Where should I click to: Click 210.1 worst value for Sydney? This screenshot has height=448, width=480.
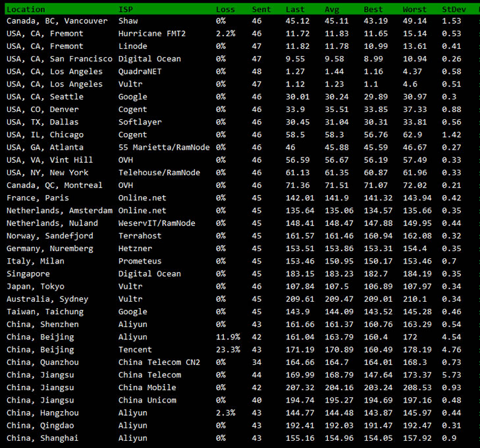tap(415, 299)
